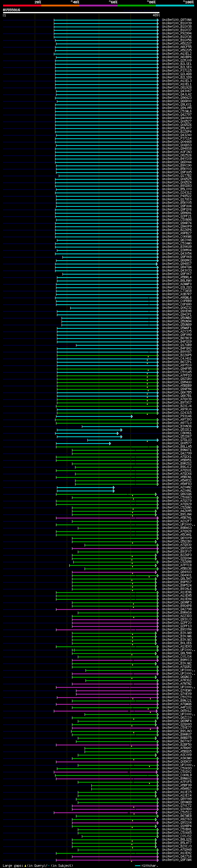Select the UniRef100_A2X2F7 label
The width and height of the screenshot is (197, 868).
tap(177, 521)
